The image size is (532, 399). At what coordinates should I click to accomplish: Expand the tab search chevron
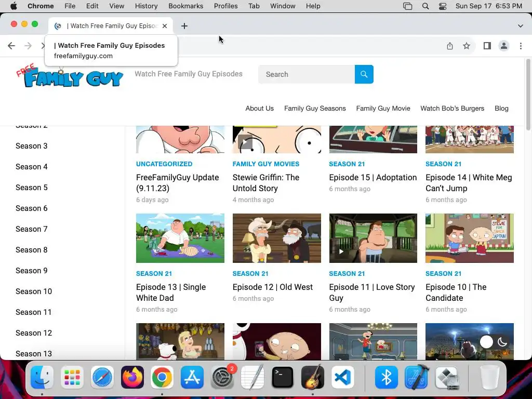coord(521,26)
